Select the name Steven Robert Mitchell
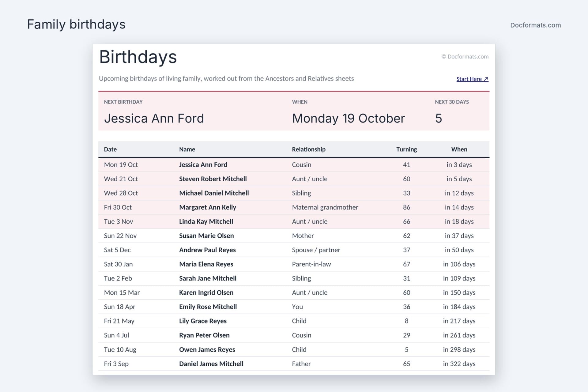This screenshot has height=392, width=588. (x=213, y=179)
